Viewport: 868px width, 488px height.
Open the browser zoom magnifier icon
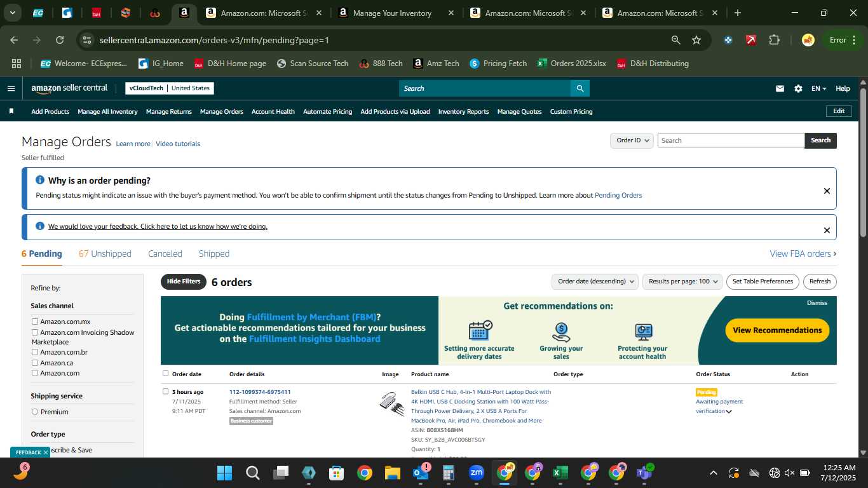(676, 40)
